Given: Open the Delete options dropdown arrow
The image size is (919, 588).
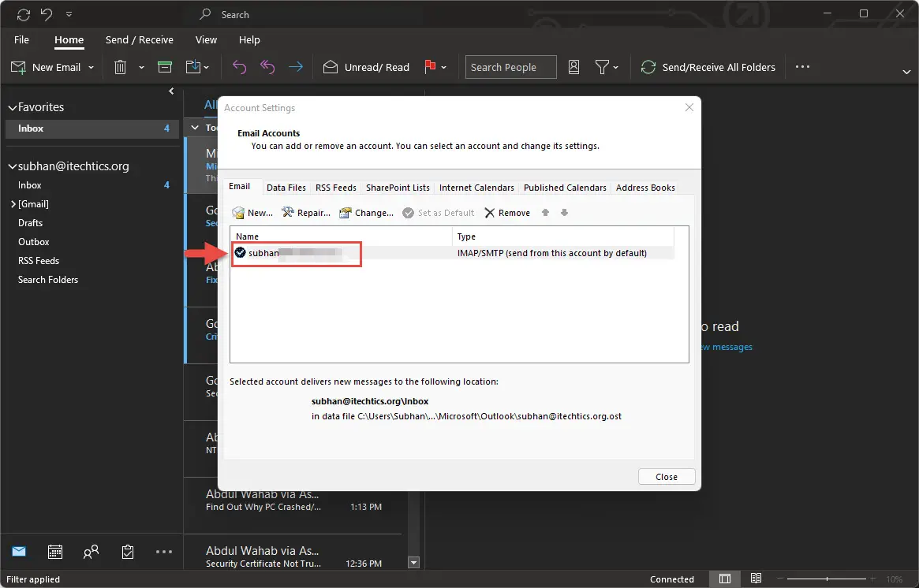Looking at the screenshot, I should pyautogui.click(x=141, y=67).
